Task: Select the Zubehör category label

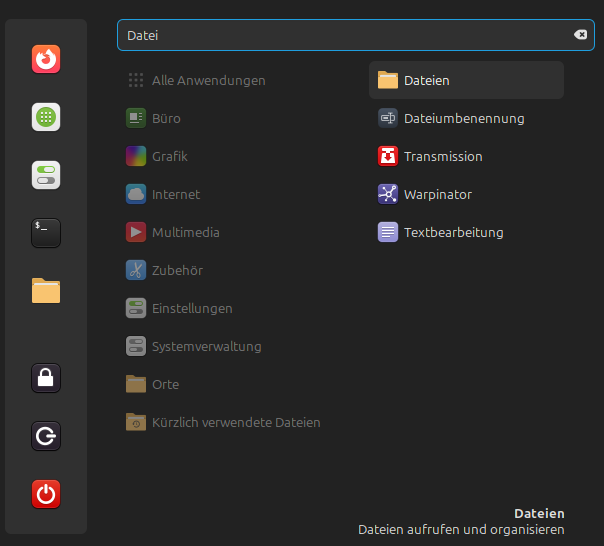Action: click(x=177, y=270)
